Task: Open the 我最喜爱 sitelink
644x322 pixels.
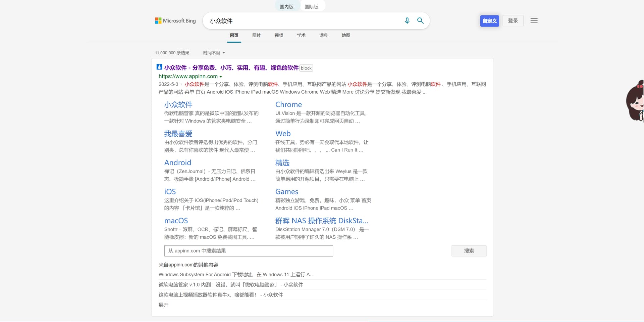Action: 178,134
